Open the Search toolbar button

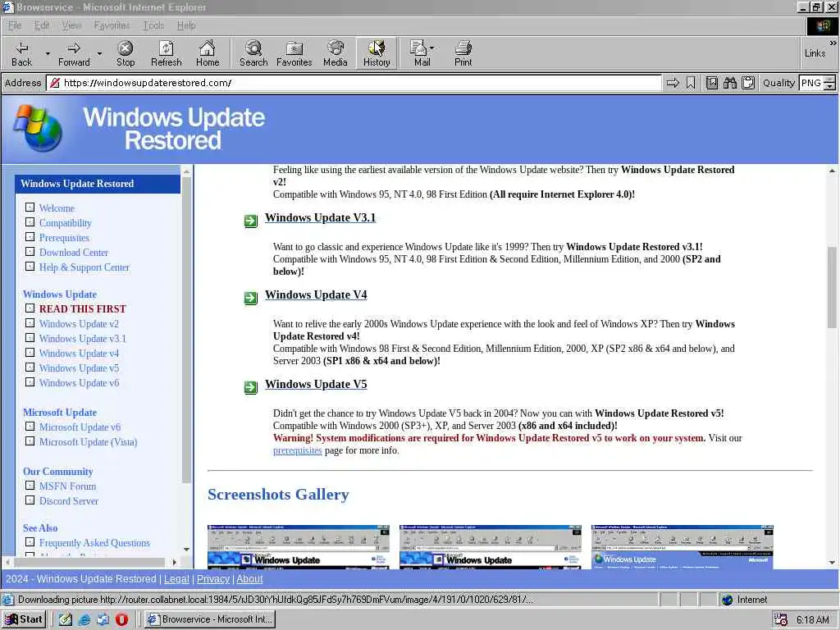[253, 53]
